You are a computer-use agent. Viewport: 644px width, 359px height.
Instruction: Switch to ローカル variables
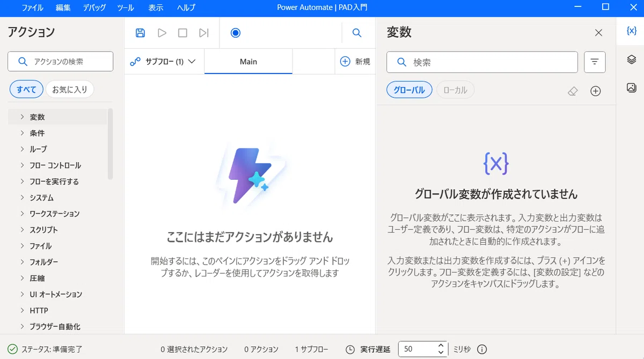click(455, 90)
